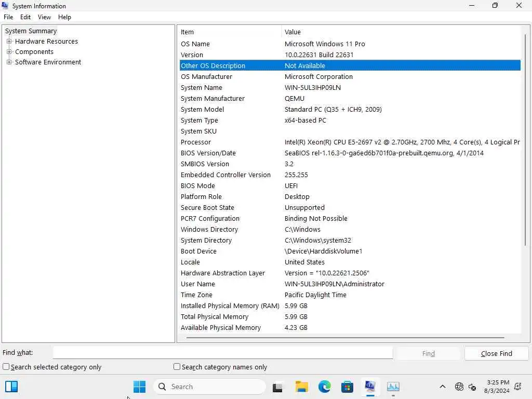Select the System Model row
This screenshot has height=399, width=532.
click(350, 109)
